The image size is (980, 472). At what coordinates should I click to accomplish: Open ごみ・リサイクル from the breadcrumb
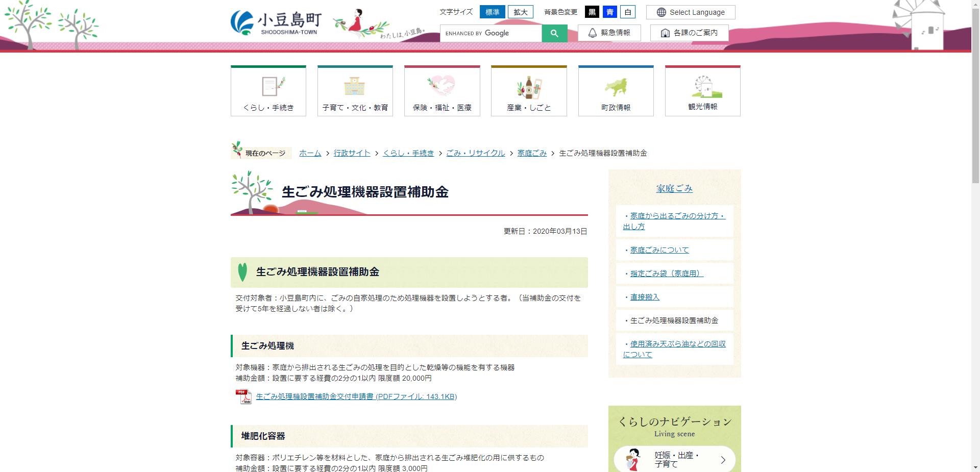[476, 153]
